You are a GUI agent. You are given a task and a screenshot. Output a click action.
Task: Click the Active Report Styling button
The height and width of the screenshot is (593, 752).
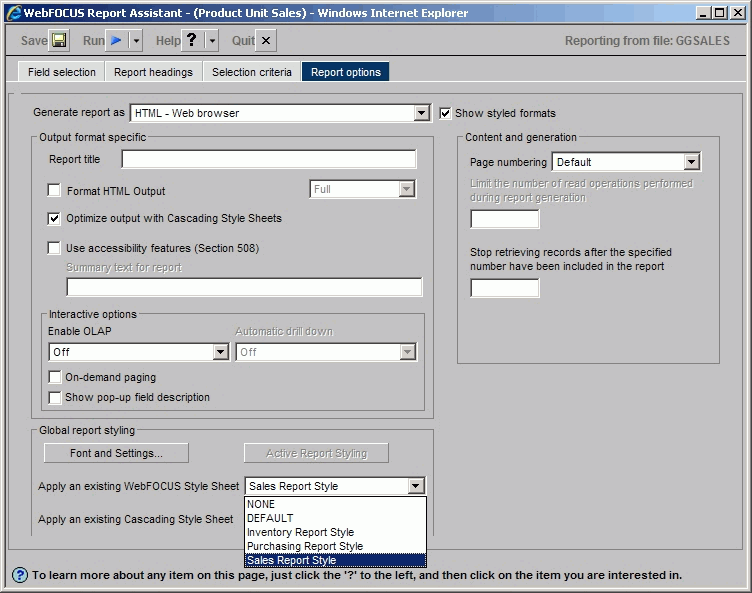316,453
